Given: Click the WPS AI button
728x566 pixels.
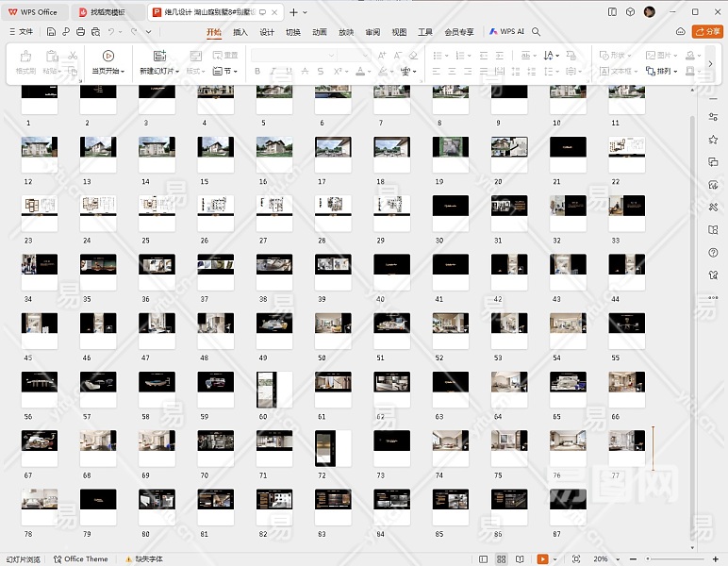Looking at the screenshot, I should [x=506, y=31].
